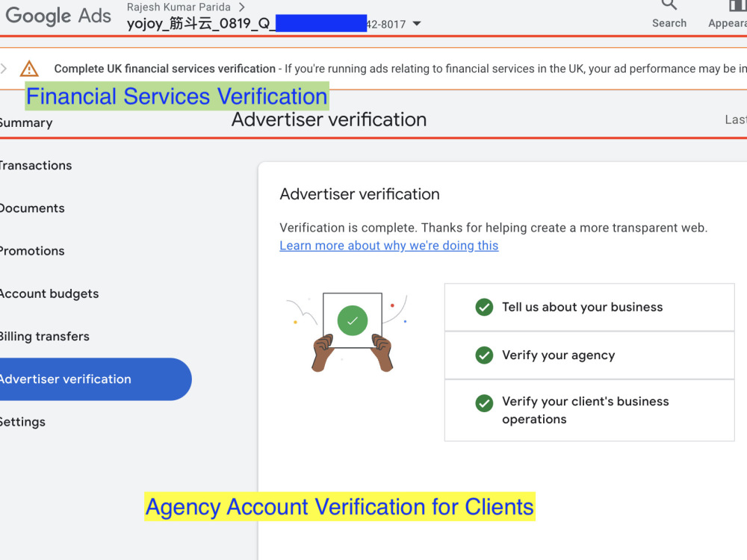Image resolution: width=747 pixels, height=560 pixels.
Task: Click the orange warning triangle icon
Action: [x=29, y=69]
